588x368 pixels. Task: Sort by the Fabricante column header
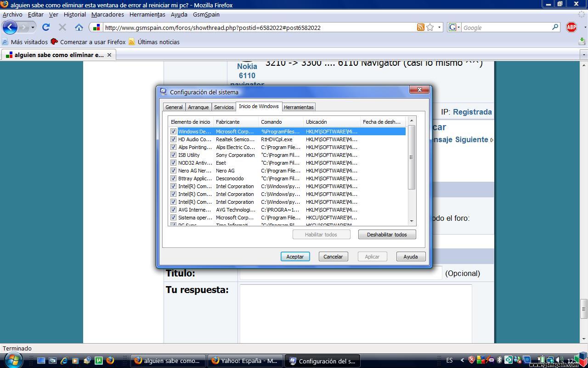point(236,122)
